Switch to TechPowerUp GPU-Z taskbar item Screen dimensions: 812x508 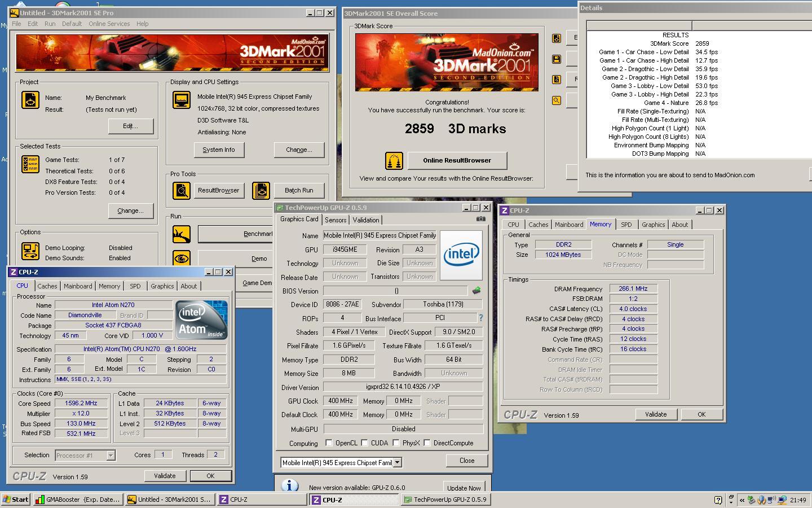[445, 500]
